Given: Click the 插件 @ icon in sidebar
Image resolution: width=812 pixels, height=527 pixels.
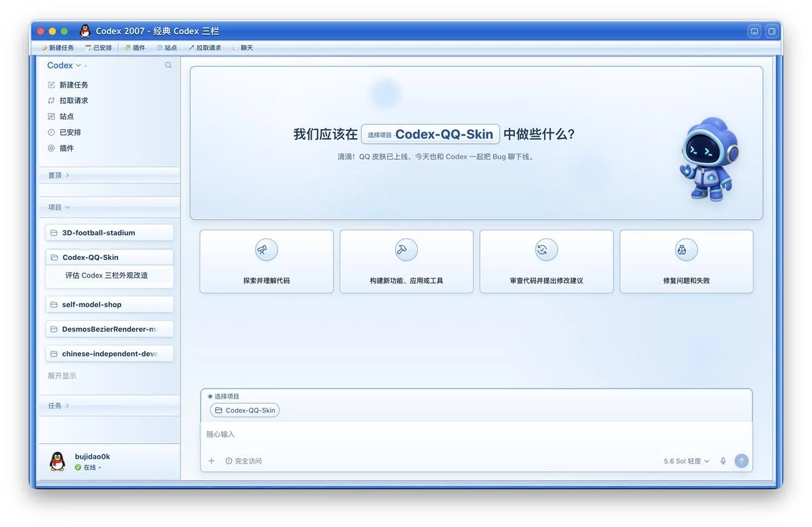Looking at the screenshot, I should (x=51, y=148).
